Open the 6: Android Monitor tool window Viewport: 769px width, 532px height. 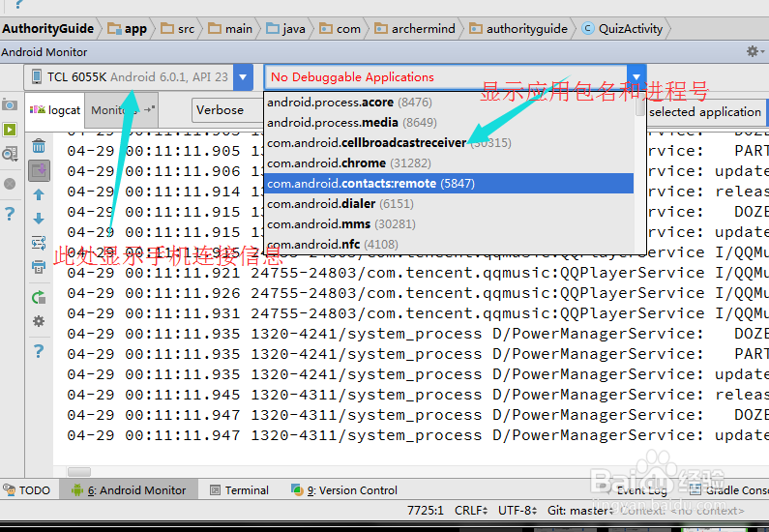(x=129, y=489)
